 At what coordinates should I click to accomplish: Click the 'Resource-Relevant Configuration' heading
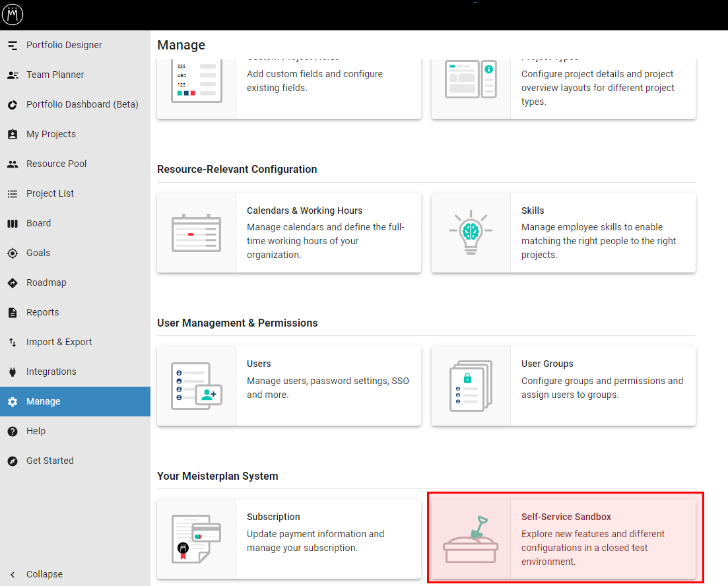pyautogui.click(x=237, y=170)
